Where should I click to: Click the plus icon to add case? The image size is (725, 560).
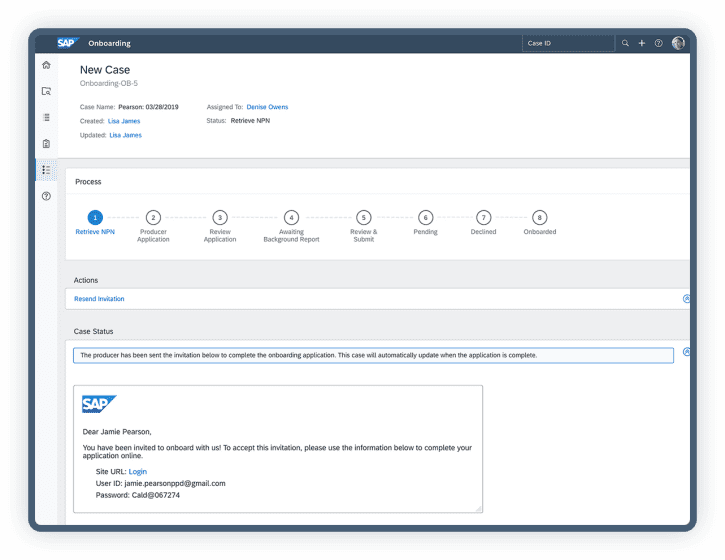(642, 43)
